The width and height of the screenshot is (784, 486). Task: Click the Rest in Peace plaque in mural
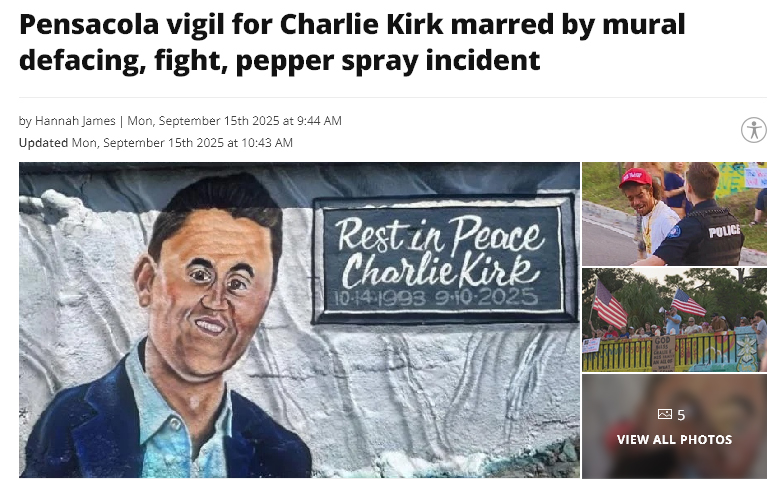443,260
